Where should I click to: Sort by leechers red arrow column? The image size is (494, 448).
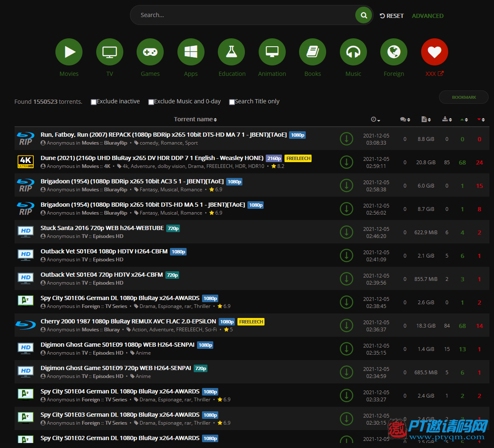[481, 120]
